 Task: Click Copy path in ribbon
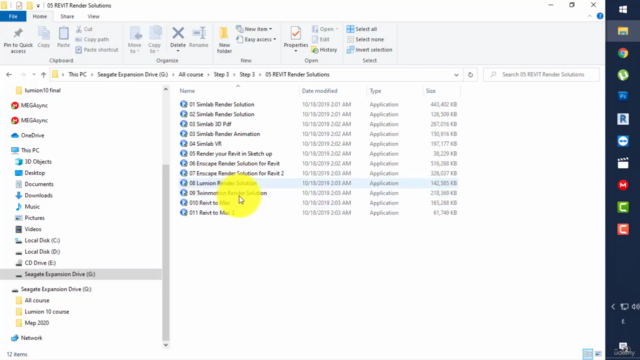[92, 39]
